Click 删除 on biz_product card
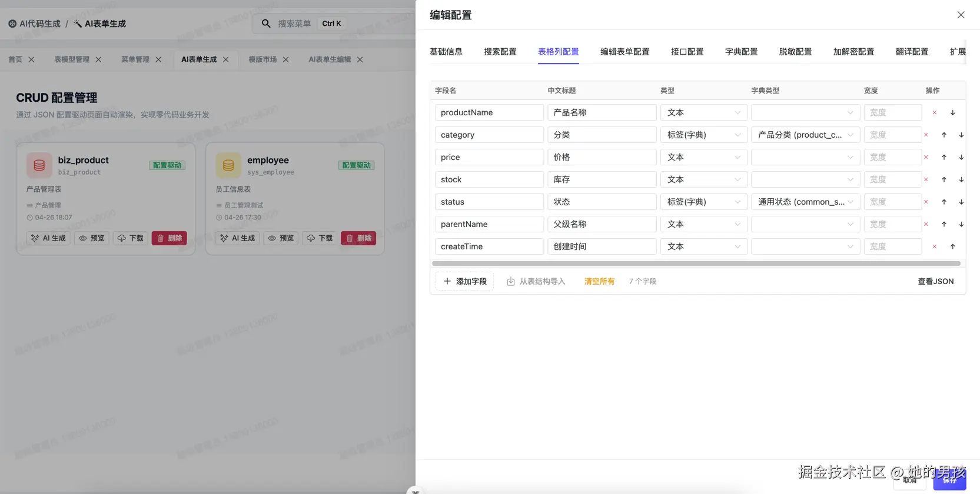Screen dimensions: 980x494 169,238
